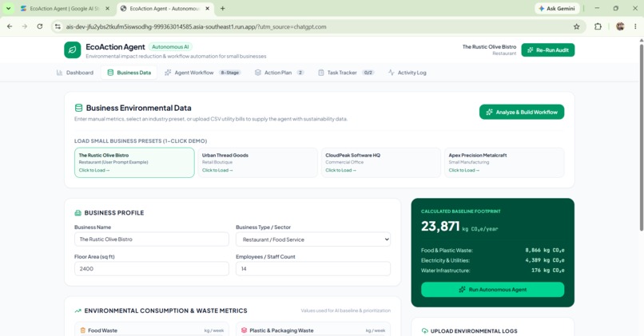Click the Task Tracker clipboard icon
Image resolution: width=644 pixels, height=336 pixels.
click(x=320, y=73)
